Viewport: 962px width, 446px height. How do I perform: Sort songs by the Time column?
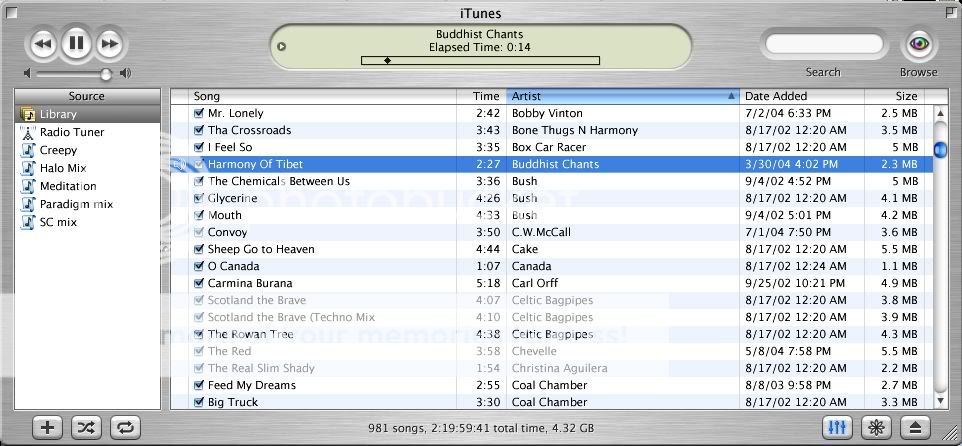[x=485, y=96]
